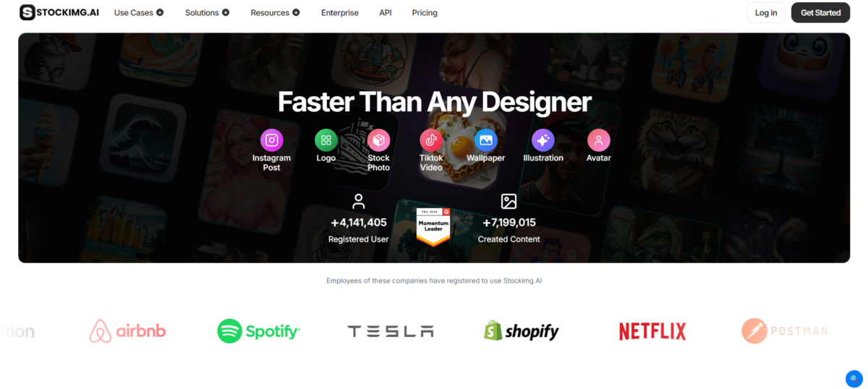Expand the Resources dropdown menu

pos(275,12)
